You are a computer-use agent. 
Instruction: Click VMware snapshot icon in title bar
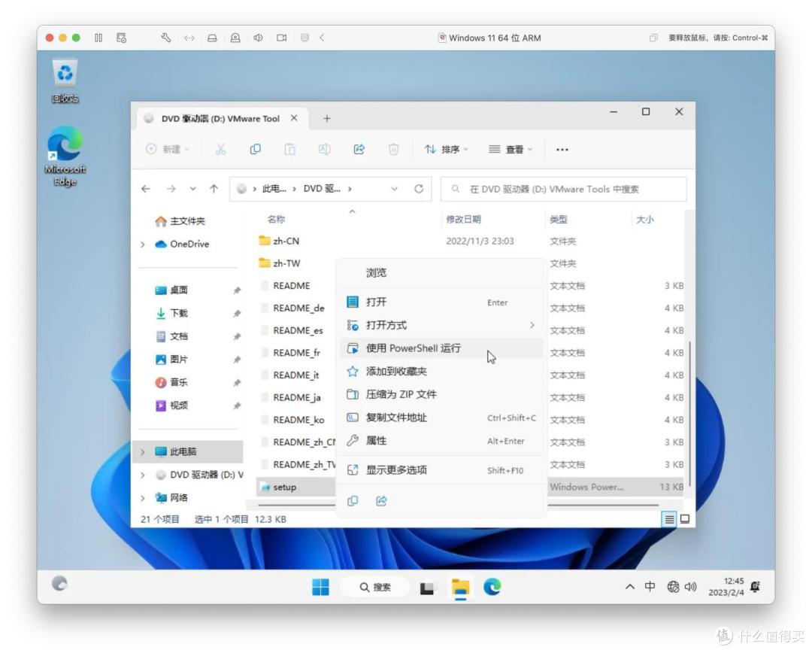coord(121,38)
